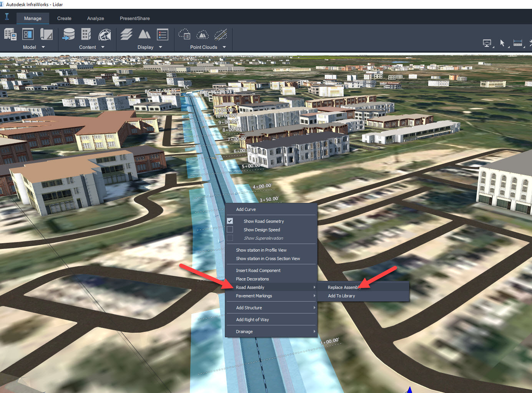The width and height of the screenshot is (532, 393).
Task: Activate the selection arrow cursor tool
Action: point(502,43)
